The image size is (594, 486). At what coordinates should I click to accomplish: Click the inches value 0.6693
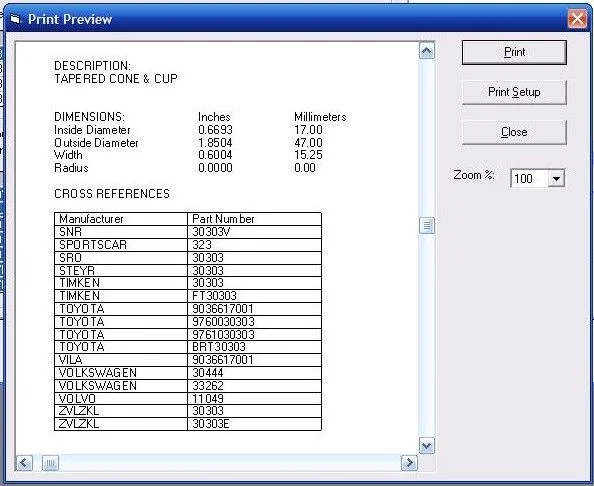click(215, 130)
